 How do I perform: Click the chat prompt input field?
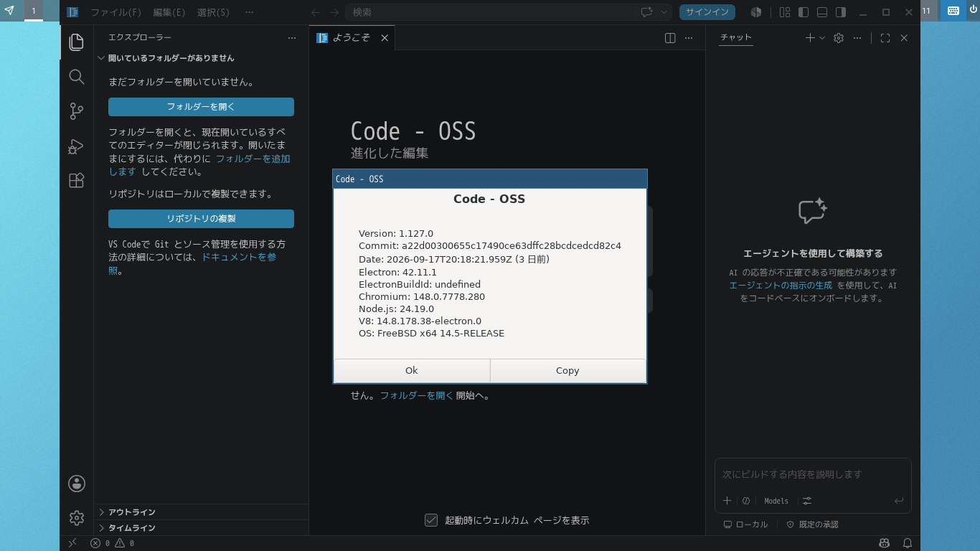click(x=813, y=474)
